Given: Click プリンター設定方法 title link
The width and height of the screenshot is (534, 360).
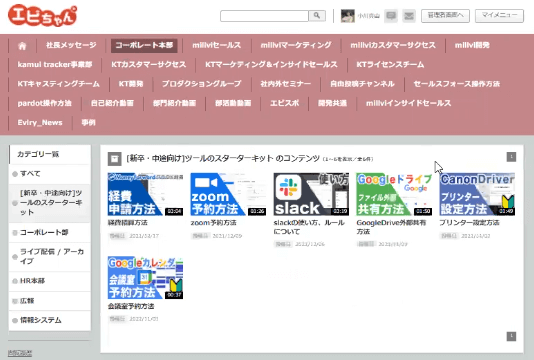Looking at the screenshot, I should pos(469,223).
